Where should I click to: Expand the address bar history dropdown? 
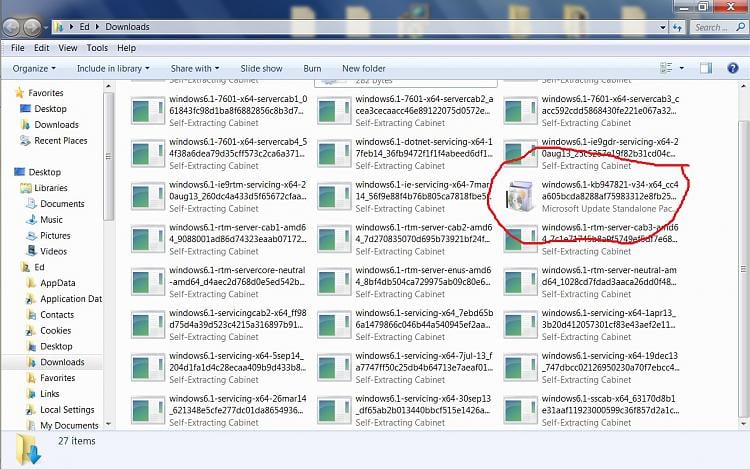point(662,28)
